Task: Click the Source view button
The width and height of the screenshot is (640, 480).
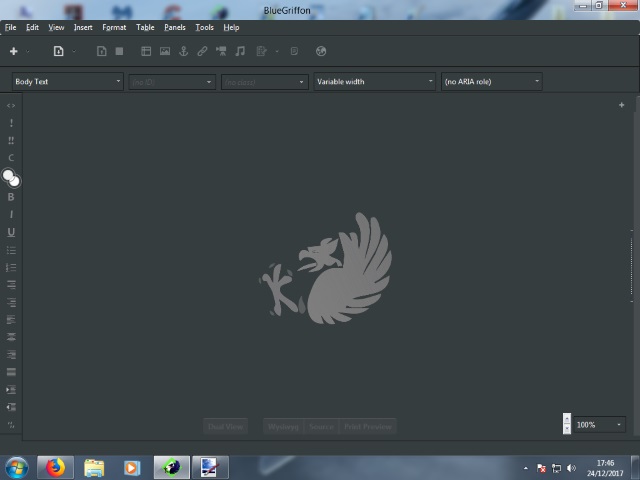Action: click(x=321, y=426)
